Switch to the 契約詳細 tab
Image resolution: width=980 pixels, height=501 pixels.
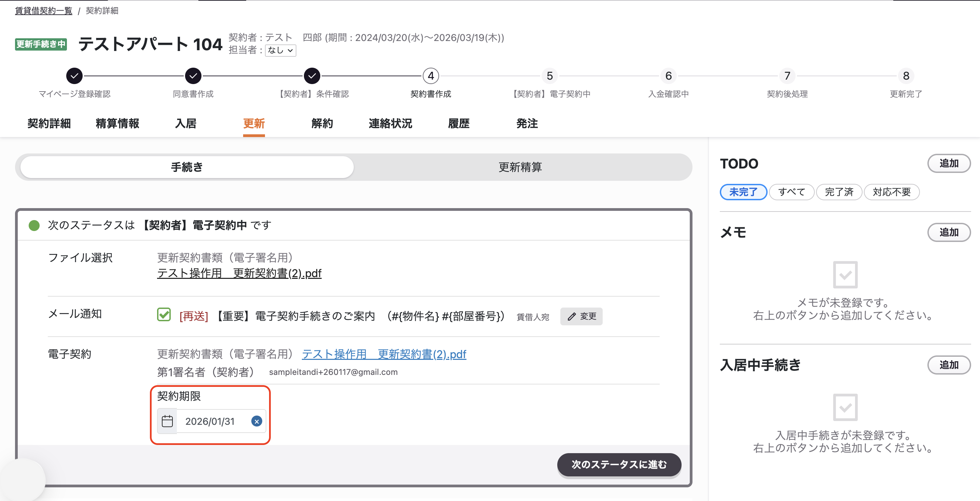coord(49,123)
